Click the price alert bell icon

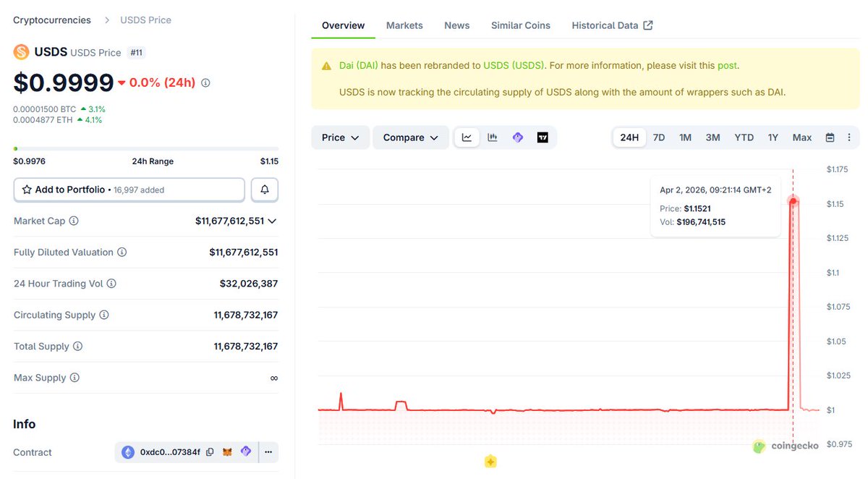pos(265,190)
